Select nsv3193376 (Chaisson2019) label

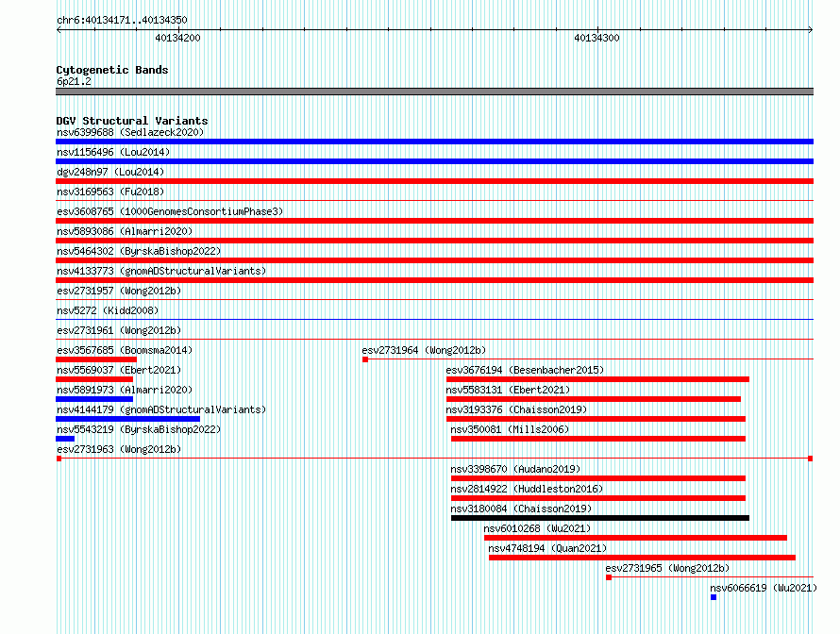coord(516,409)
